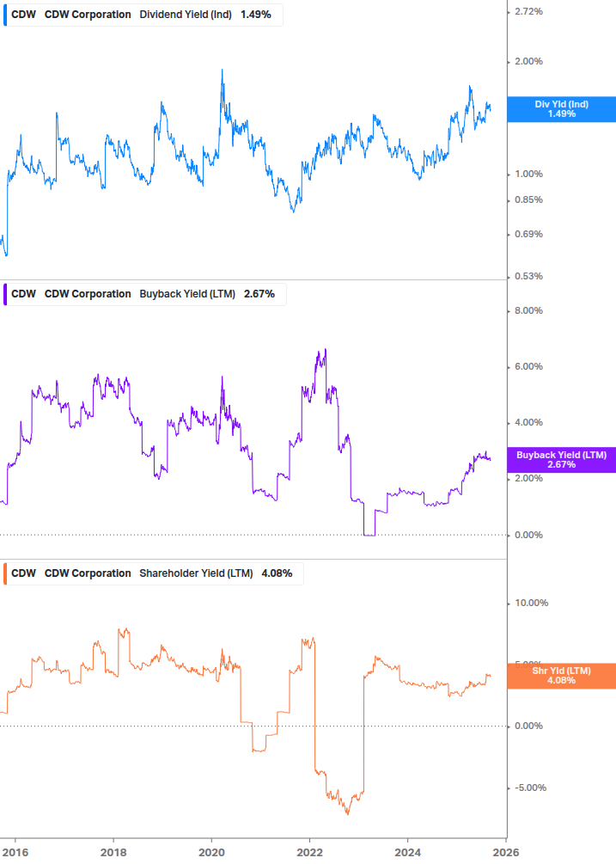Screen dimensions: 616x864
Task: Click the orange color bar of Shareholder Yield legend
Action: pyautogui.click(x=5, y=573)
